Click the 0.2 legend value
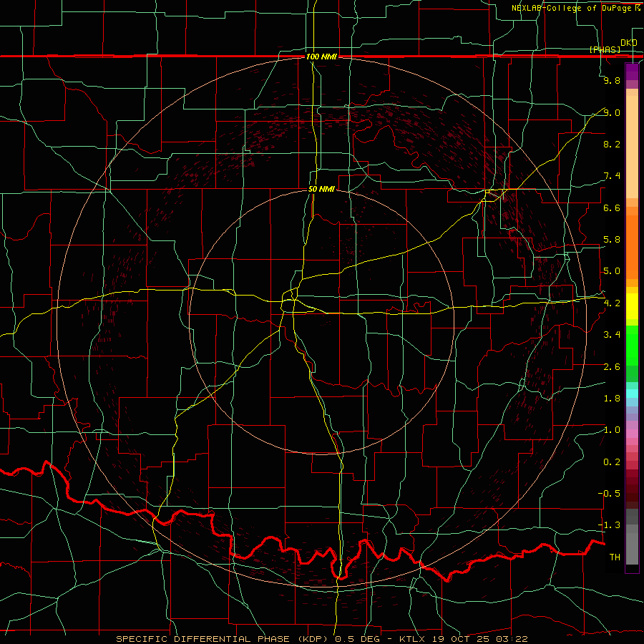This screenshot has height=644, width=644. click(612, 462)
